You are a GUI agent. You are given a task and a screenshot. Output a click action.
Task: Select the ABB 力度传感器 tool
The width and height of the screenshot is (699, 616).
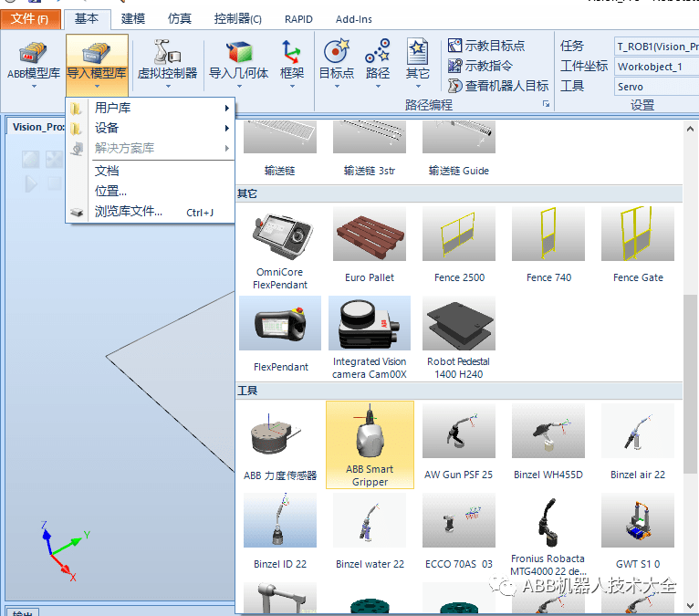coord(280,443)
